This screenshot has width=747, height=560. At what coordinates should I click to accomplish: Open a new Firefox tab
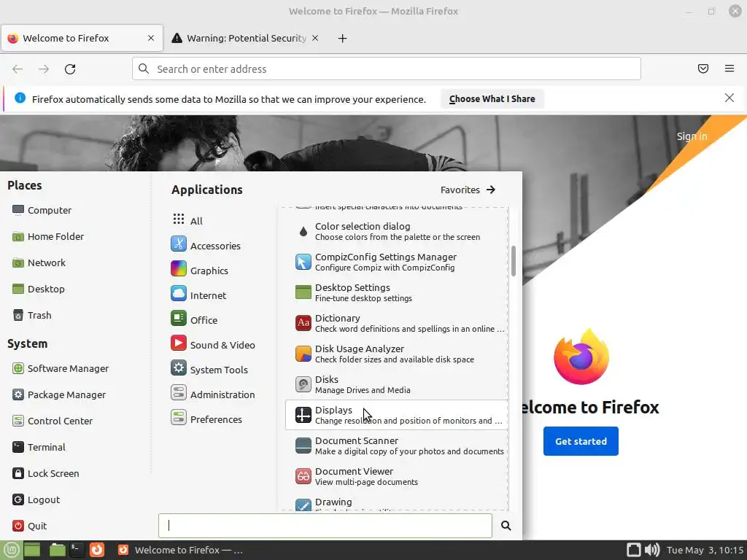pyautogui.click(x=342, y=38)
